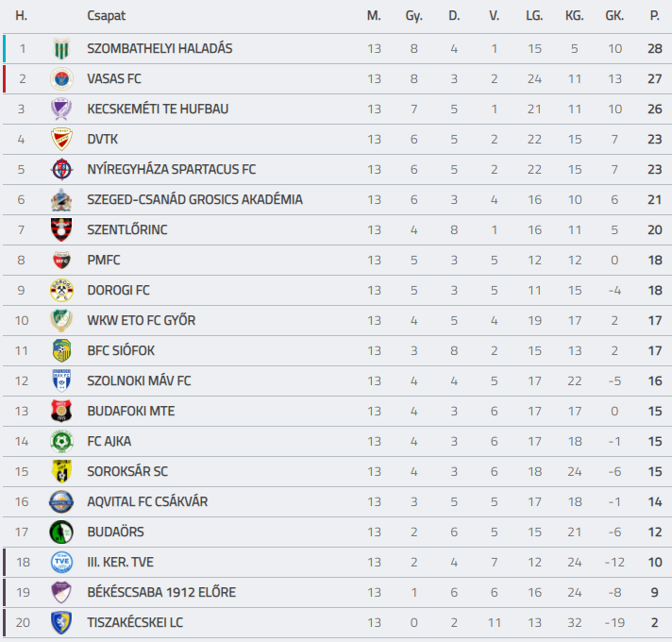Select the Budaörs table row name
This screenshot has height=642, width=672.
(116, 532)
